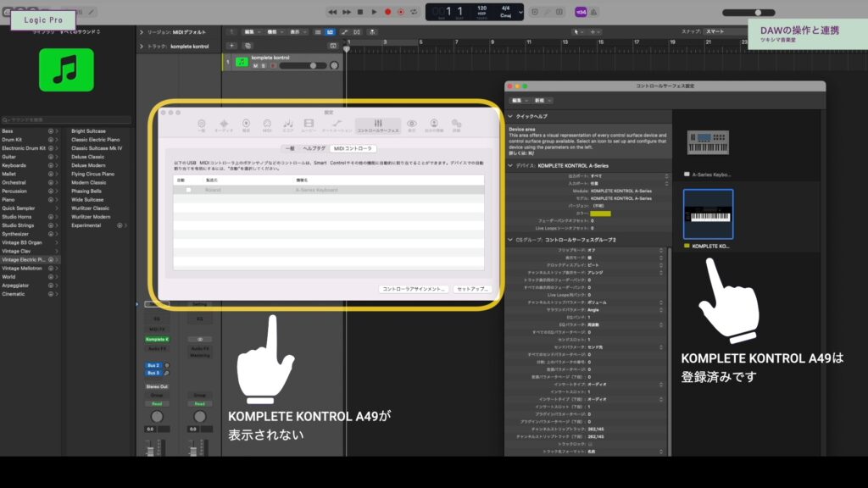The width and height of the screenshot is (868, 488).
Task: Open the 機能 menu in the tracks area
Action: [274, 32]
